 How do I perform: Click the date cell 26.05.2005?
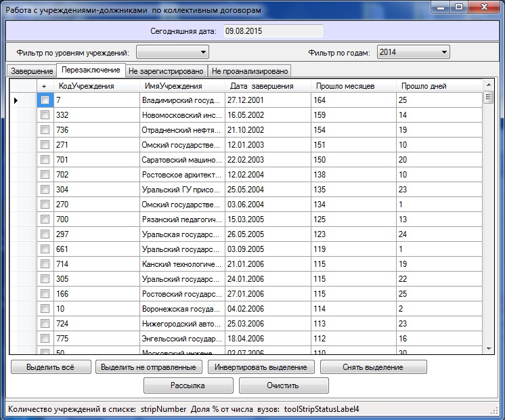coord(268,234)
